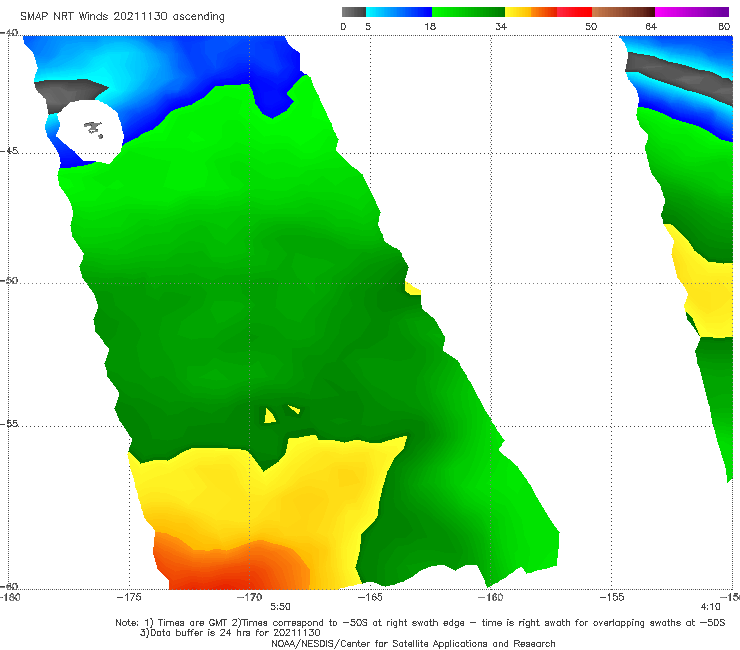Click the gray band in the right-hand swath

tap(680, 76)
